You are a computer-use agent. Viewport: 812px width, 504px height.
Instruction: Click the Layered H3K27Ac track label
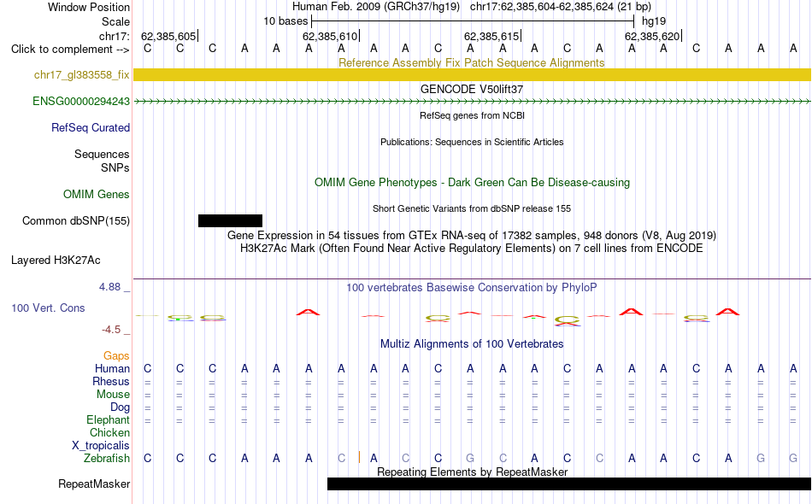tap(56, 261)
